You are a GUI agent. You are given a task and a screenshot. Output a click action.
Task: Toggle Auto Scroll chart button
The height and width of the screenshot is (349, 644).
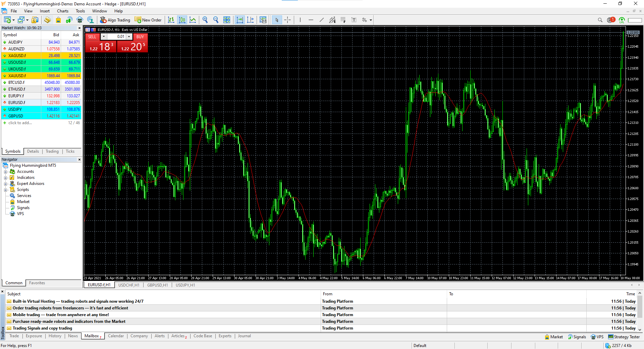(240, 20)
